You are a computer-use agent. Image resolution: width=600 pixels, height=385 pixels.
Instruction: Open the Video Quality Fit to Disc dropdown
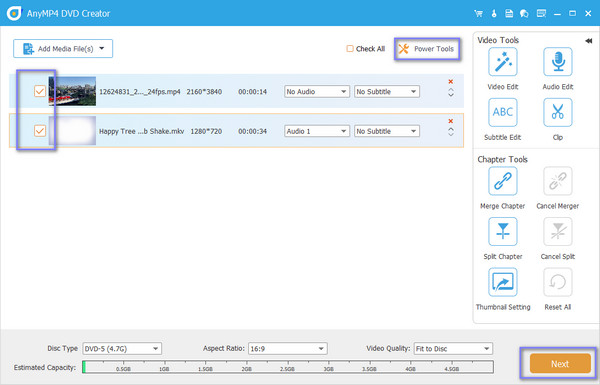(453, 349)
